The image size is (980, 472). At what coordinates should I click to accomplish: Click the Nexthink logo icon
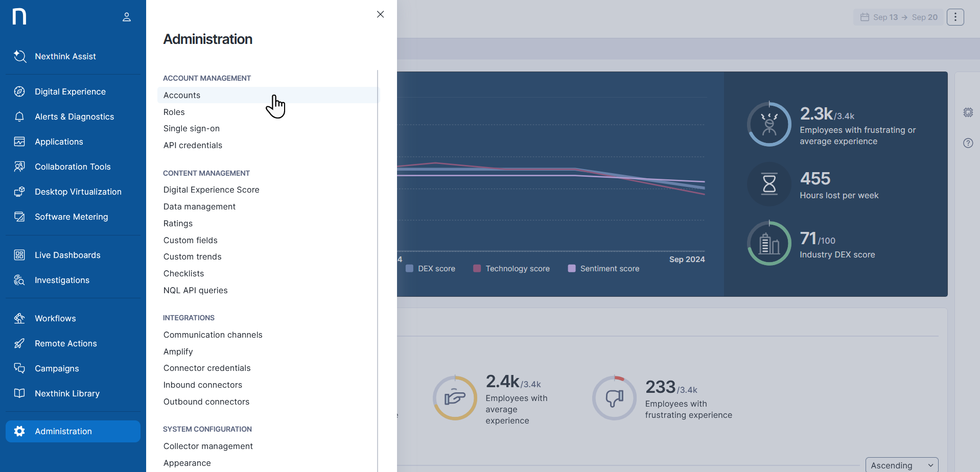pos(19,16)
